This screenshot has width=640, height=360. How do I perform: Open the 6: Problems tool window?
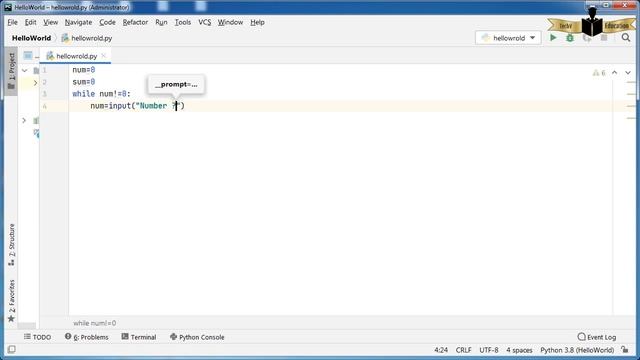click(x=87, y=337)
